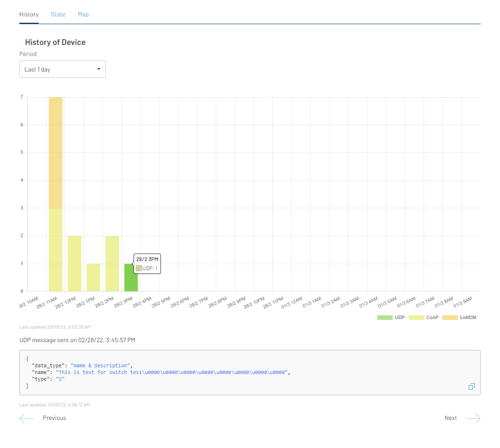
Task: Click the UDP message sent timestamp line
Action: point(77,340)
